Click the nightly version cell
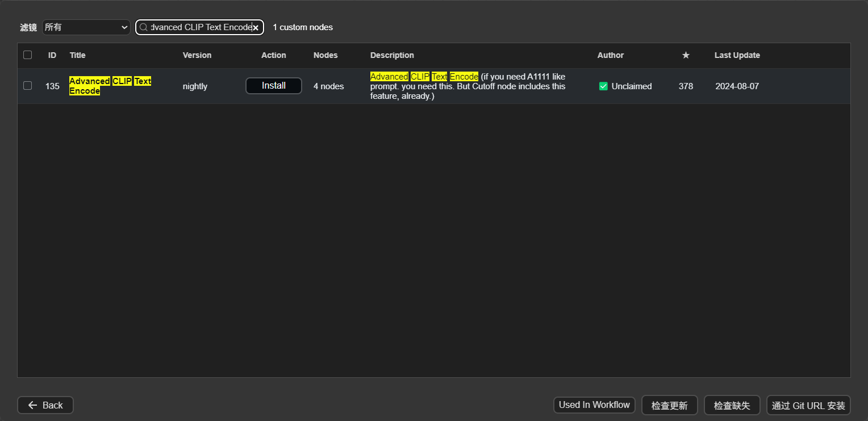 click(195, 86)
